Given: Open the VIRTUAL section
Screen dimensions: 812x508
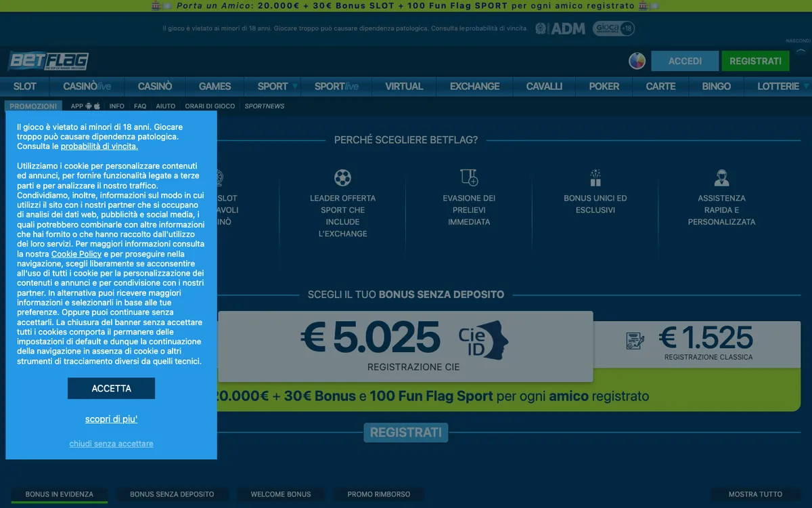Looking at the screenshot, I should 404,87.
